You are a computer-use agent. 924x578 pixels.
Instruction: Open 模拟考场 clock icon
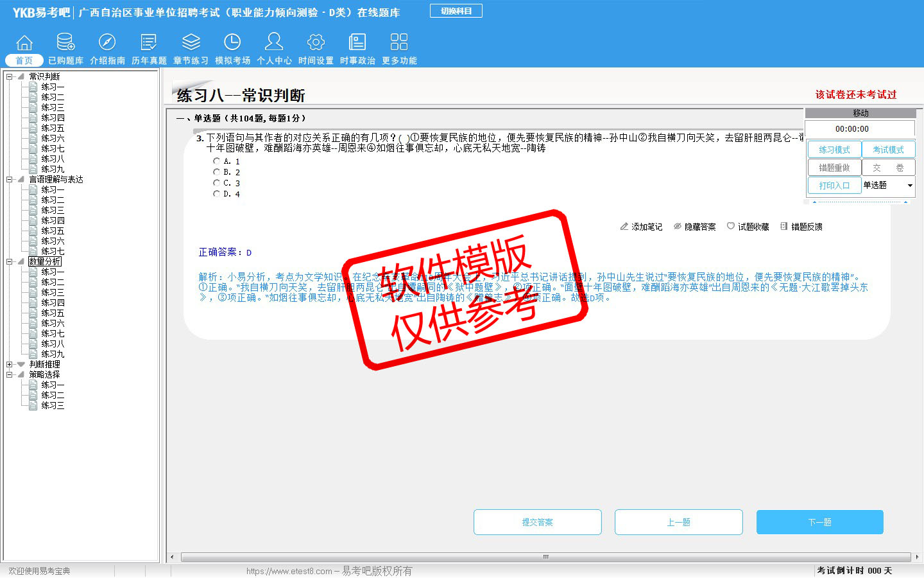[232, 42]
